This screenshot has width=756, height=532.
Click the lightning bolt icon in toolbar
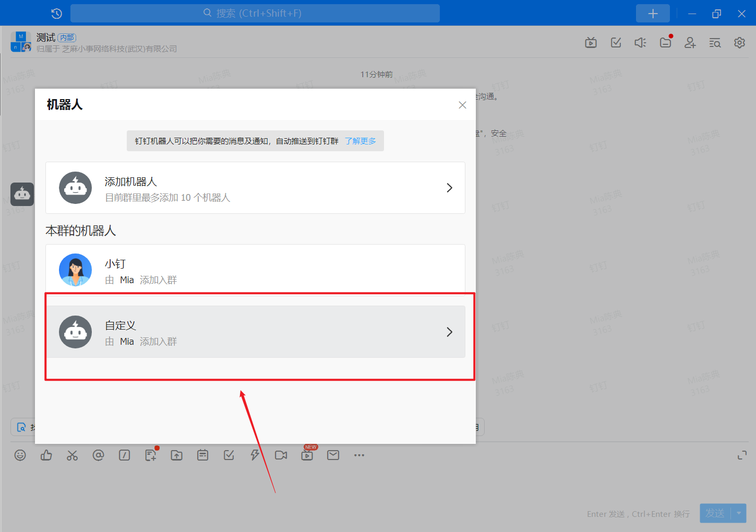255,455
